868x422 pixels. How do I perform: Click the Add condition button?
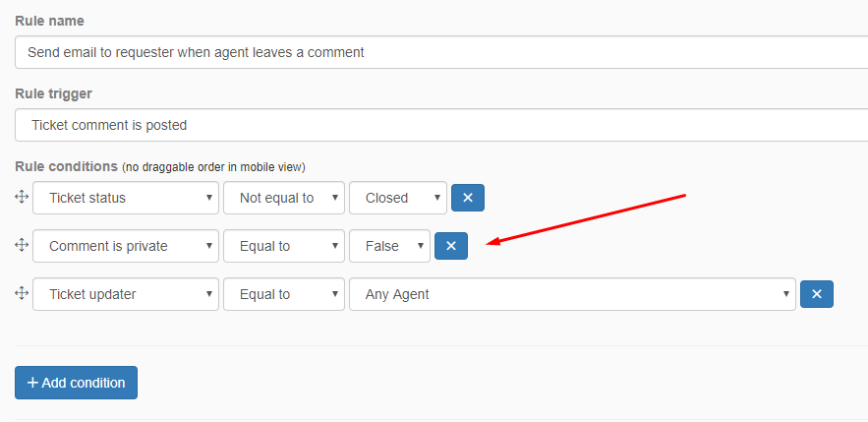pos(76,383)
